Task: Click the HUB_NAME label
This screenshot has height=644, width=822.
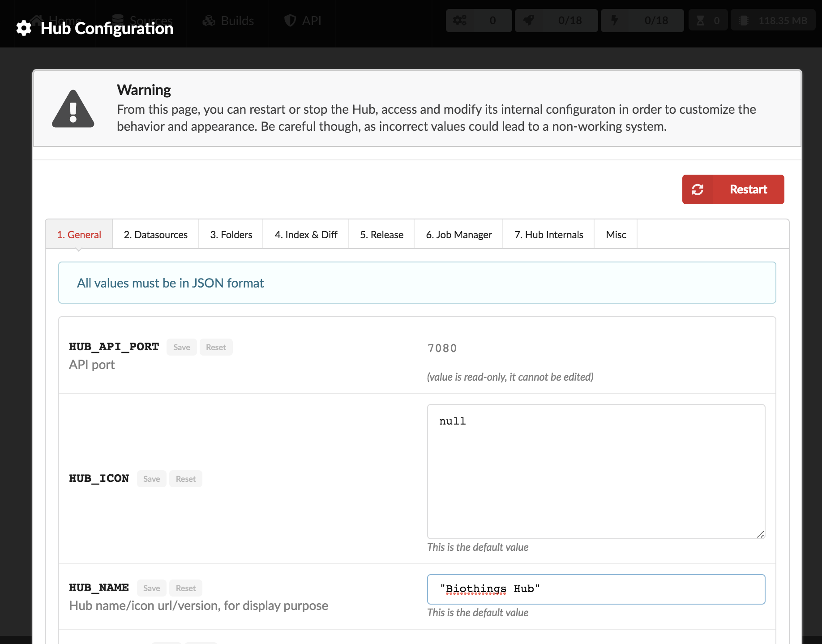Action: (99, 588)
